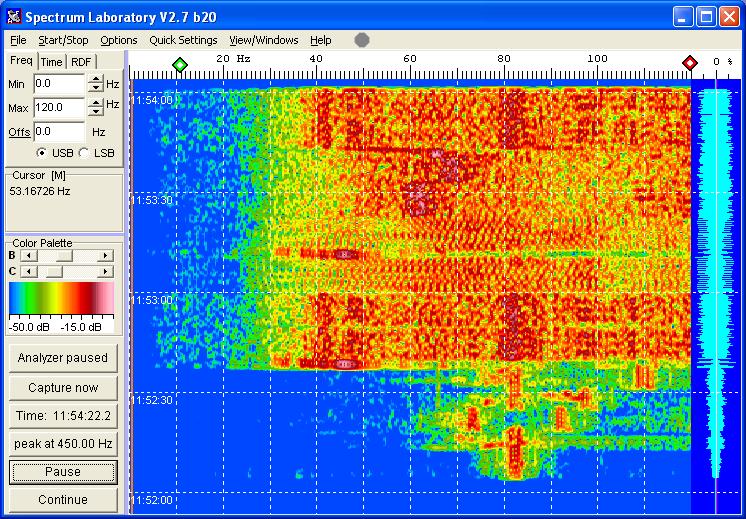
Task: Decrease Max frequency with down spinner
Action: tap(95, 111)
